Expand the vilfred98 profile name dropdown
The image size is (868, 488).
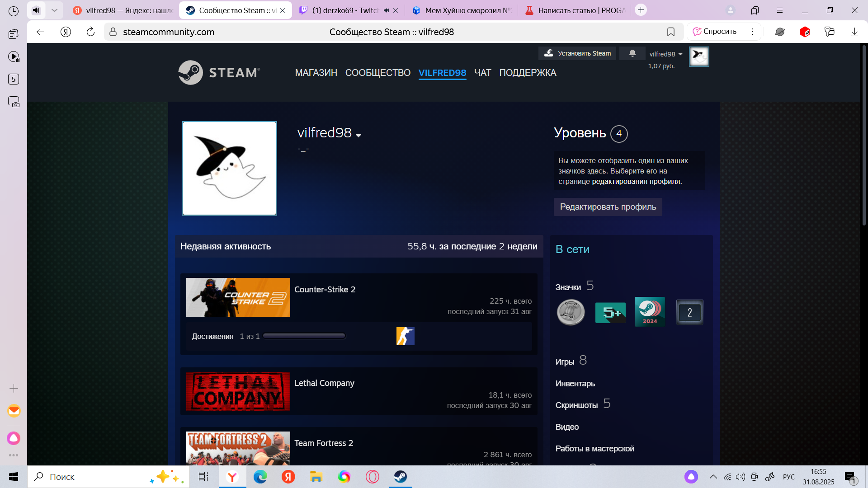coord(359,136)
